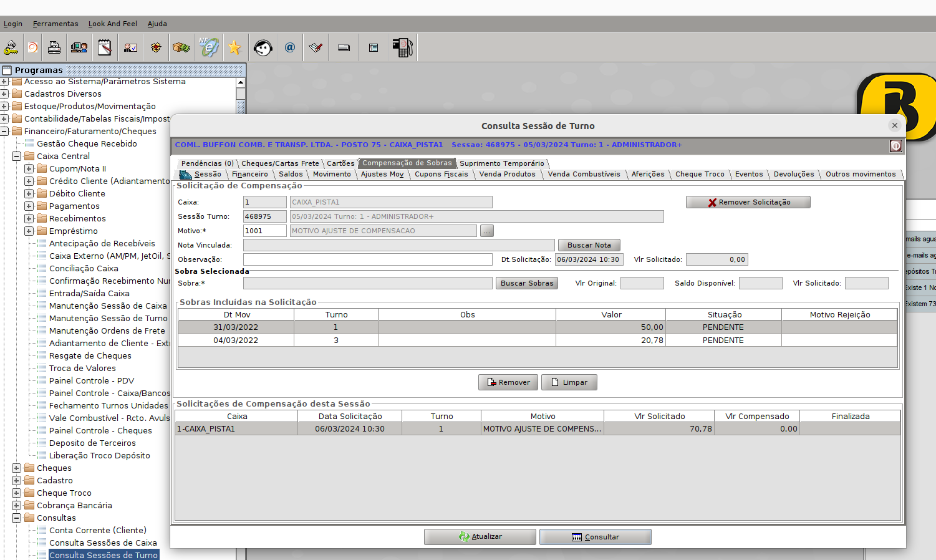The image size is (936, 560).
Task: Open the Ferramentas menu
Action: point(55,24)
